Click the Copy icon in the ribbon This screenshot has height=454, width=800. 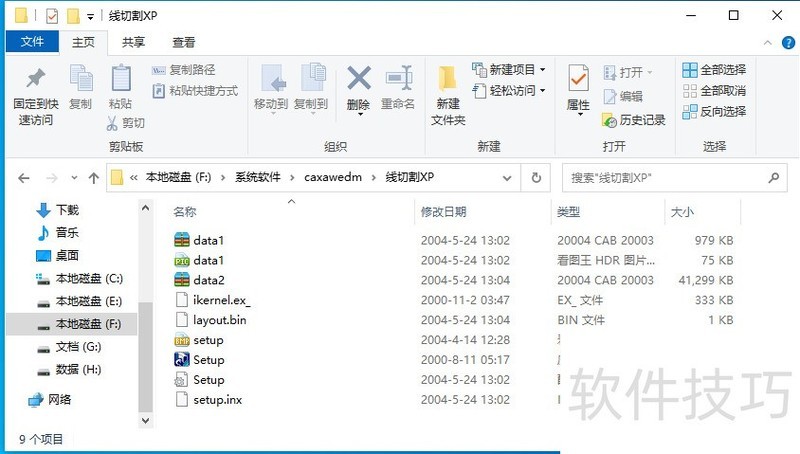(x=81, y=78)
